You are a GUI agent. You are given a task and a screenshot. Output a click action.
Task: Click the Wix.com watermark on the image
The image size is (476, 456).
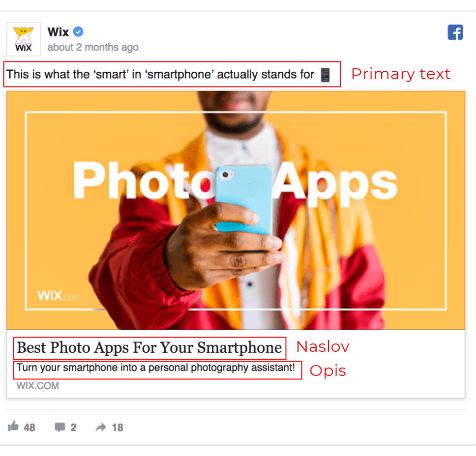pos(59,295)
